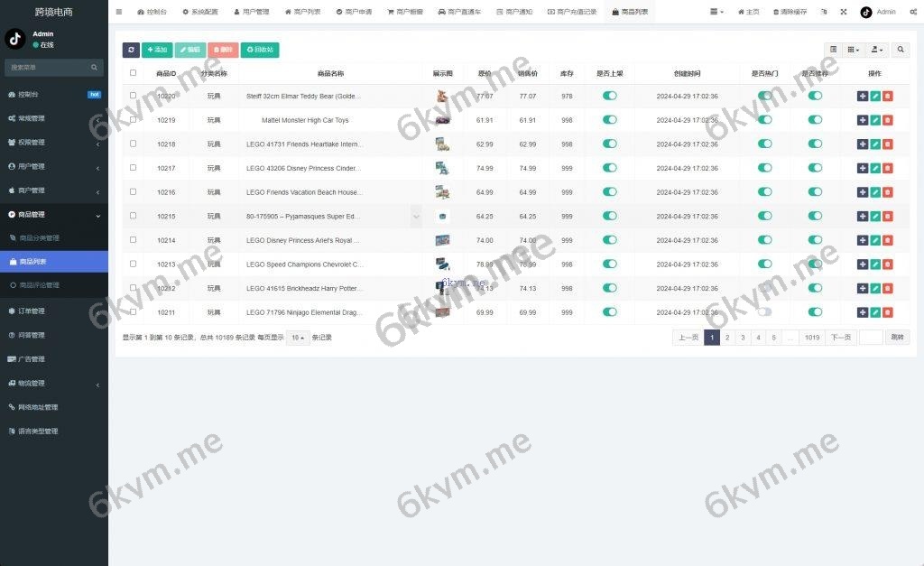Viewport: 924px width, 566px height.
Task: Delete product 10220 using its red trash icon
Action: (x=888, y=96)
